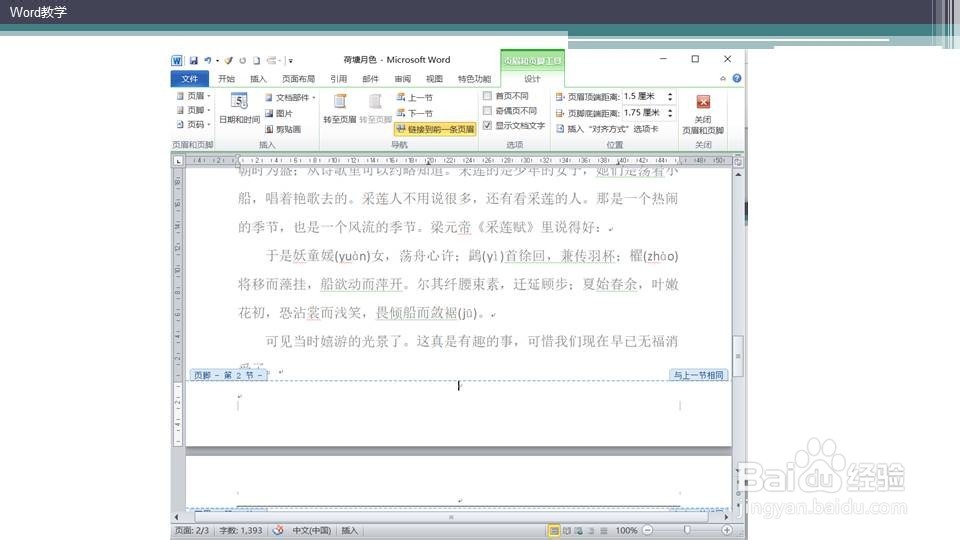Click the horizontal scrollbar left arrow

tap(177, 517)
